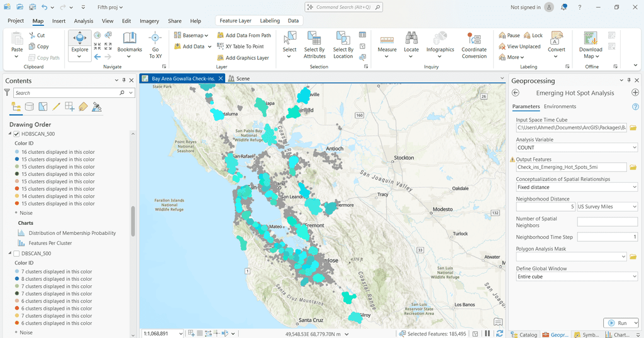The image size is (644, 338).
Task: Click the Go To XY tool
Action: coord(155,45)
